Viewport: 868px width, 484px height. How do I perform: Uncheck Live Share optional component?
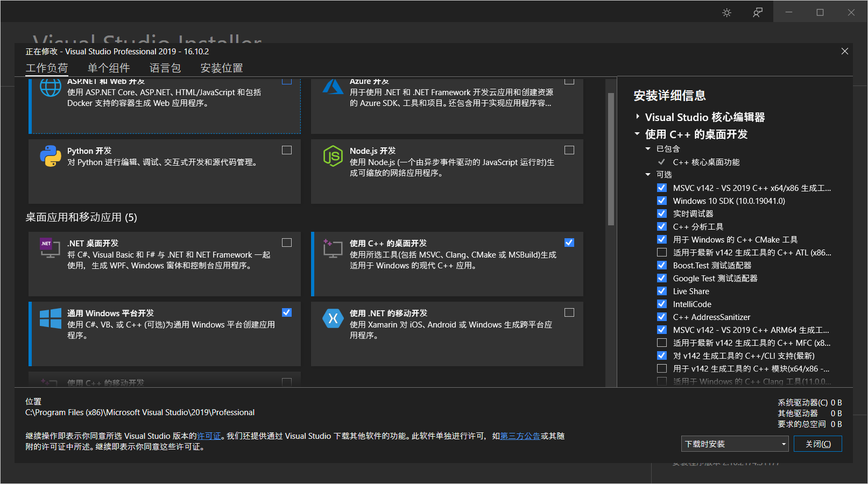click(x=662, y=291)
